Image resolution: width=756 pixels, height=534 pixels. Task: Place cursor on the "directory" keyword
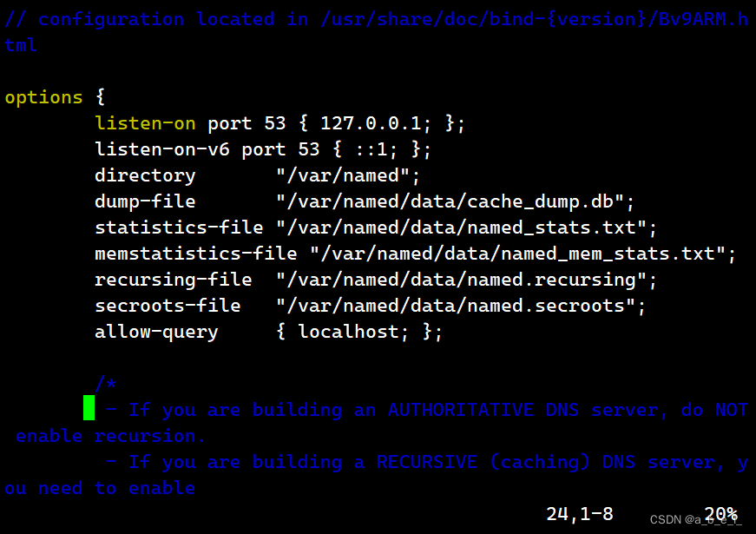tap(145, 175)
